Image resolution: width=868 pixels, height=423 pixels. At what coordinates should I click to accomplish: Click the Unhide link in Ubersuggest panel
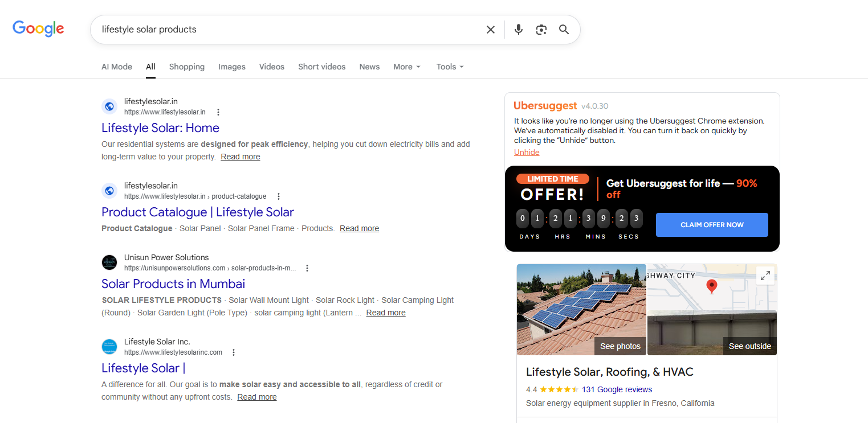[x=527, y=152]
